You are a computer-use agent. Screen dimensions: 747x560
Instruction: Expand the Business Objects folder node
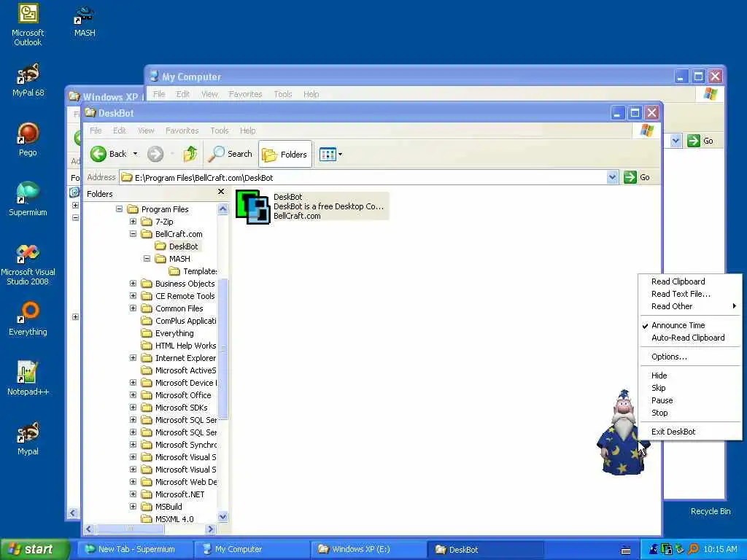coord(133,284)
